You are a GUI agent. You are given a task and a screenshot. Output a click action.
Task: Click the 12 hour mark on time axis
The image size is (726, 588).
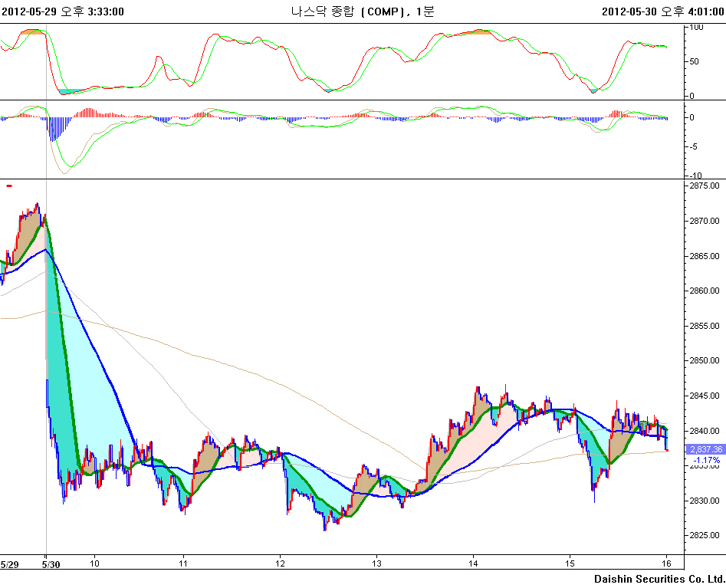pyautogui.click(x=280, y=563)
